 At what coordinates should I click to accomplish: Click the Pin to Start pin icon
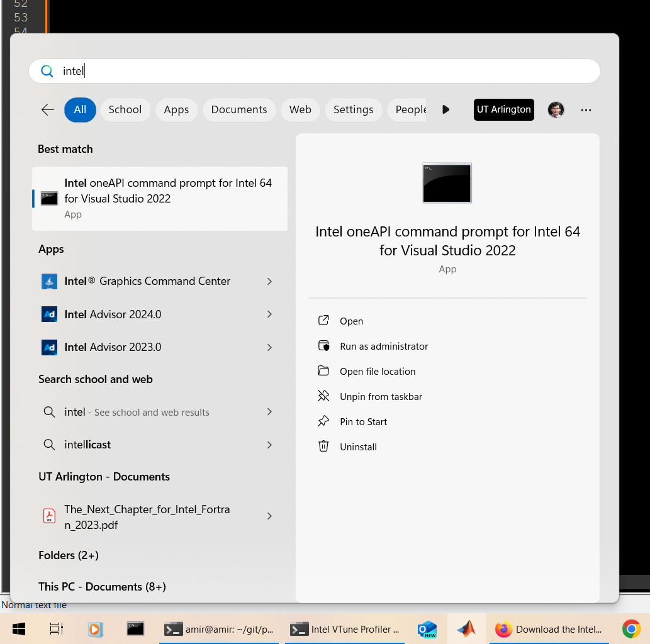tap(323, 421)
